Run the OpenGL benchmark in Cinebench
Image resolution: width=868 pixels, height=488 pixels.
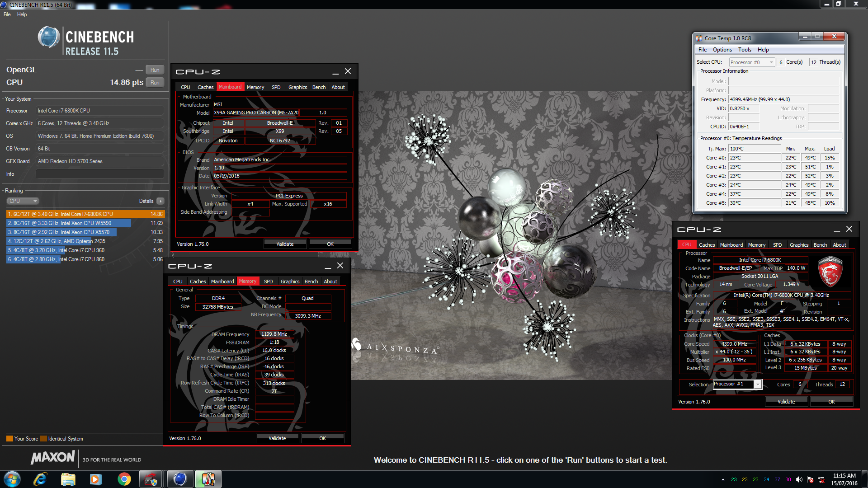tap(155, 70)
